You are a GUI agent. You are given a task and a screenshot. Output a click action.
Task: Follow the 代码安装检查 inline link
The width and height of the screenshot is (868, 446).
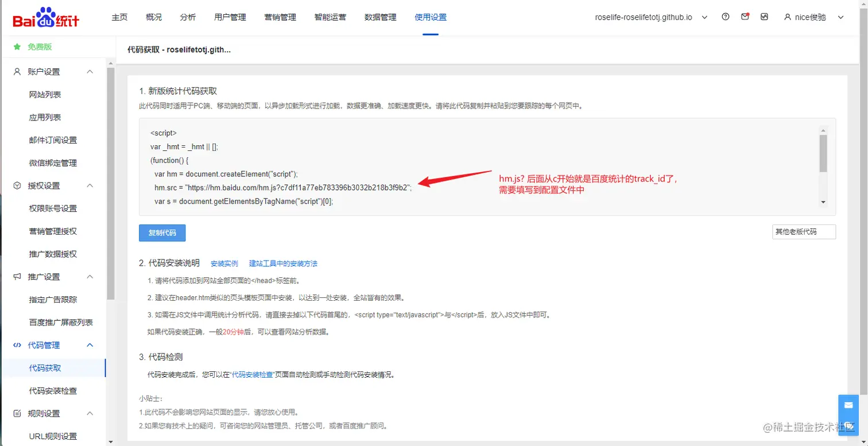coord(252,375)
